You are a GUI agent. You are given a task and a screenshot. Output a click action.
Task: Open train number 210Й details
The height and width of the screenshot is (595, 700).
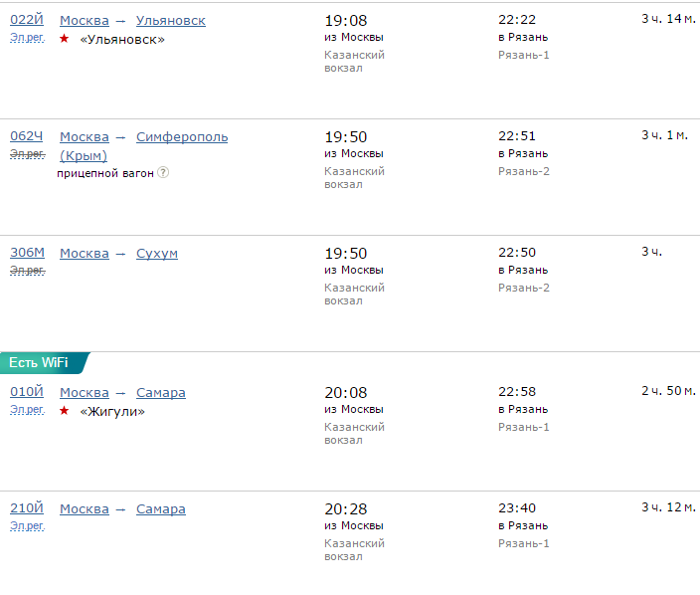point(27,508)
